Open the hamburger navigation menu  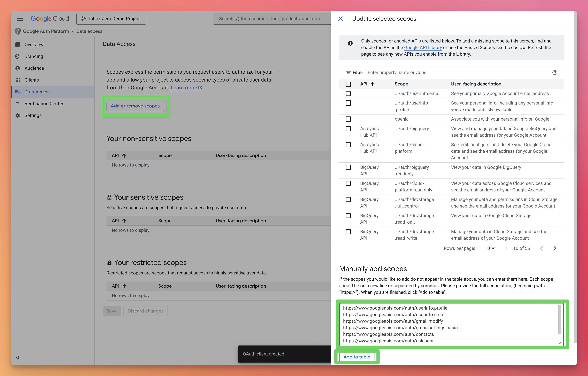(20, 19)
